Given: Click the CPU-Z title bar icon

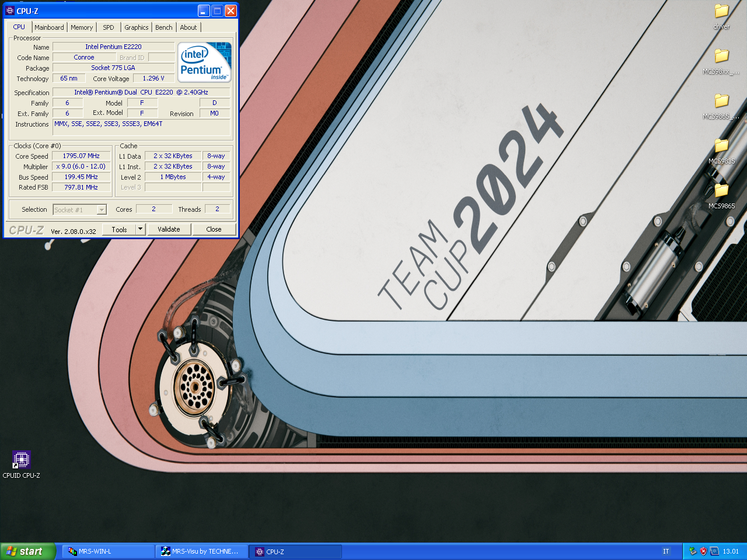Looking at the screenshot, I should 9,10.
